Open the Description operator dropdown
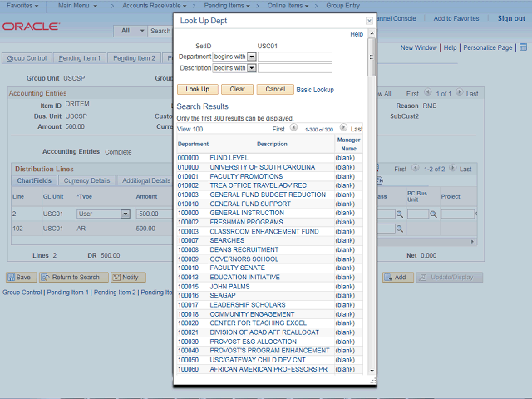 [251, 68]
